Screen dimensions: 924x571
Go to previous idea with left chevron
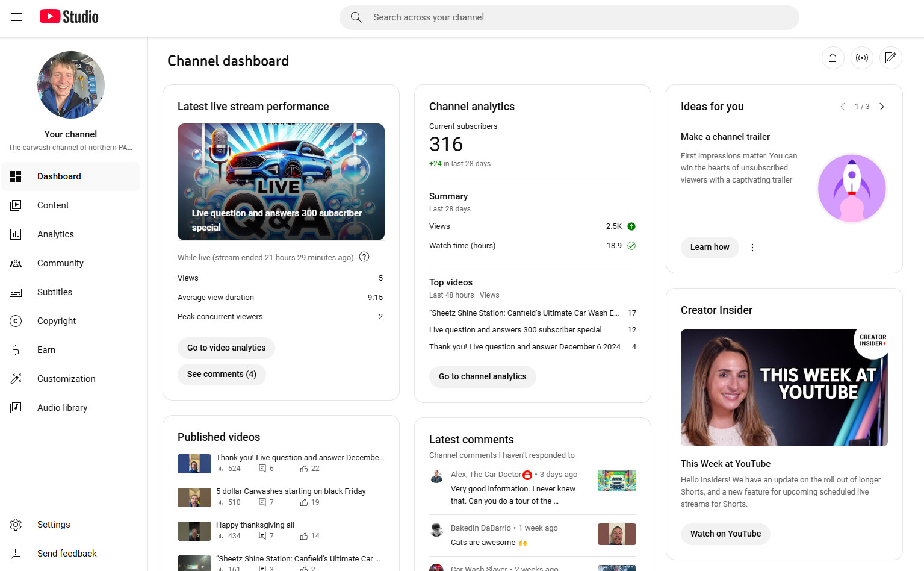tap(842, 107)
